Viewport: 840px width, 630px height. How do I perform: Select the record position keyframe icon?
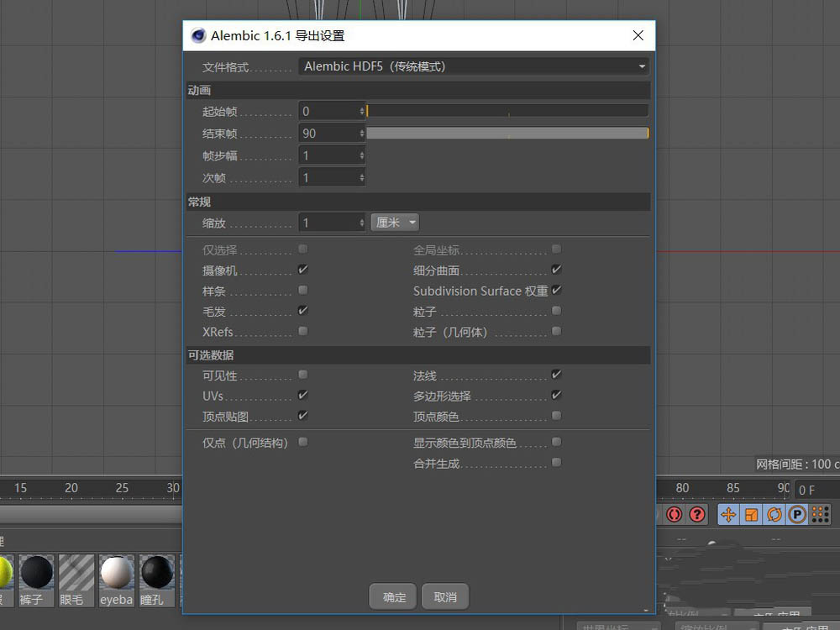pyautogui.click(x=728, y=514)
